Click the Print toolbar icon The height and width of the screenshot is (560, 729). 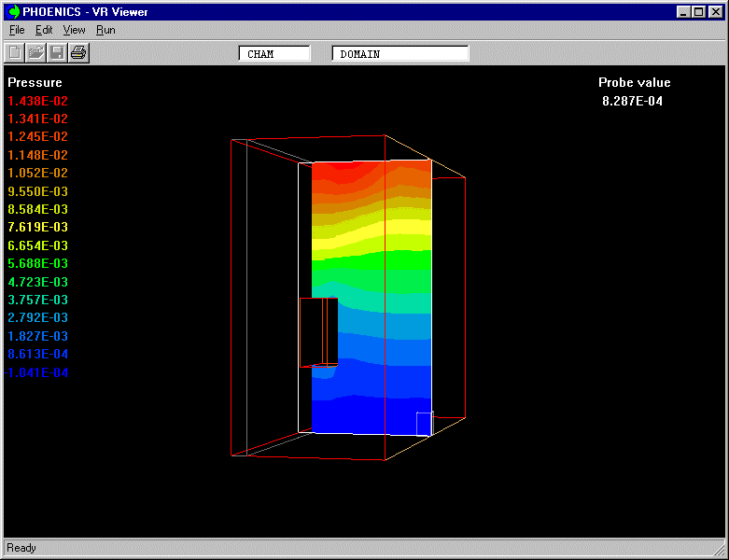point(78,52)
